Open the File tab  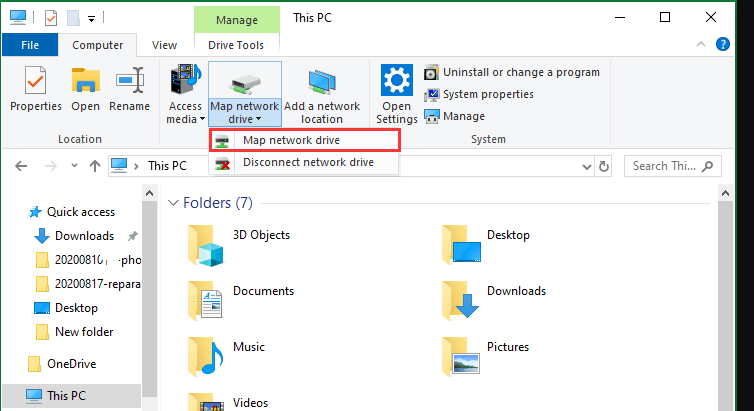point(30,45)
